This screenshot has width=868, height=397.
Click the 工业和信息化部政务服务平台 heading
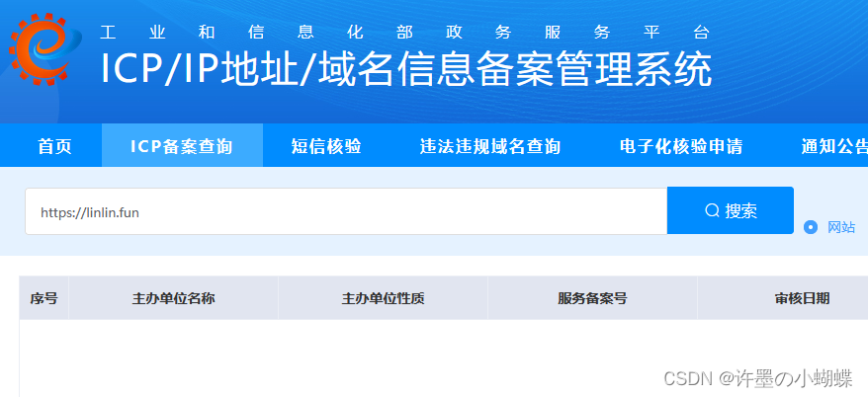(404, 32)
